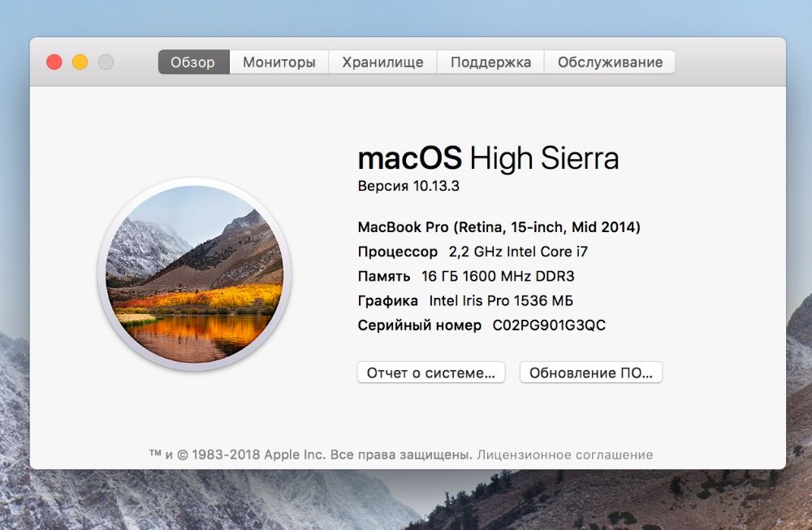Open the Лицензионное соглашение link
Screen dimensions: 812x530
coord(564,455)
